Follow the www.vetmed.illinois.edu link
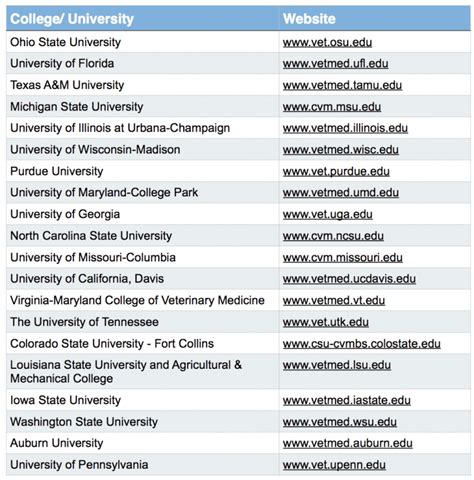 pyautogui.click(x=345, y=128)
